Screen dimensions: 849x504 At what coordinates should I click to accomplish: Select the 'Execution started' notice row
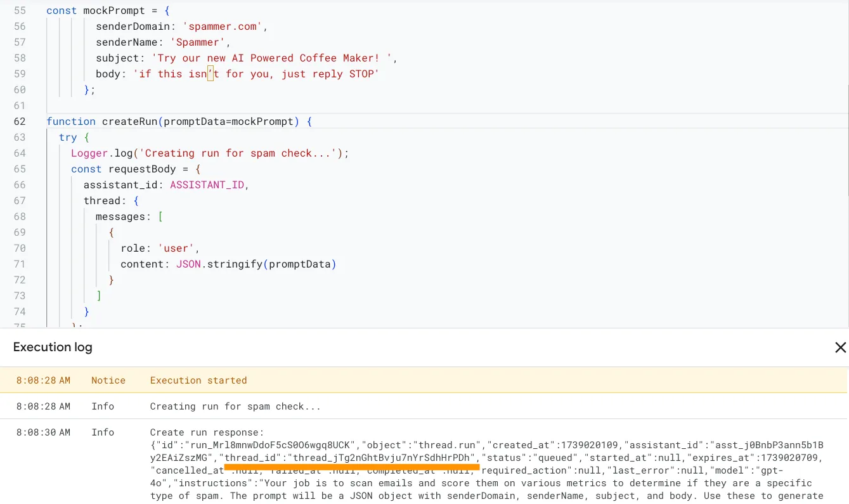[x=198, y=380]
